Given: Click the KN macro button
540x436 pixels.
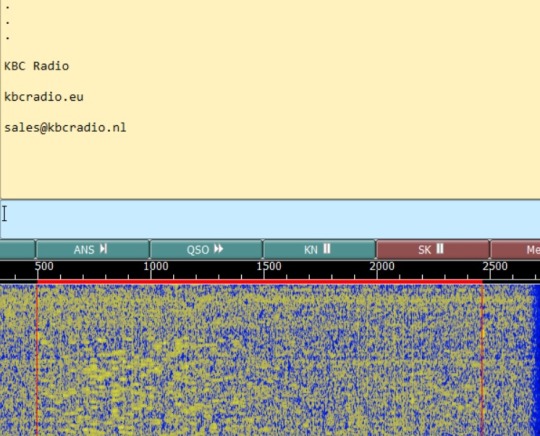Looking at the screenshot, I should (x=319, y=249).
